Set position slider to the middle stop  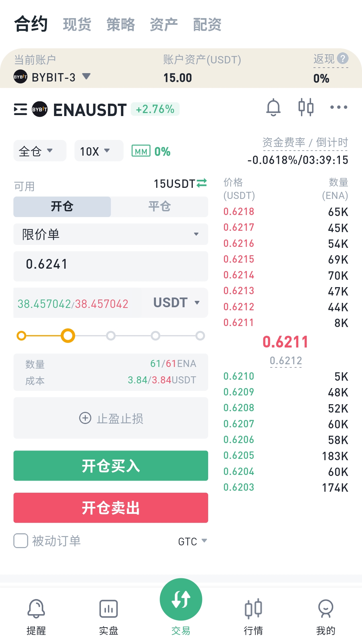pos(111,336)
